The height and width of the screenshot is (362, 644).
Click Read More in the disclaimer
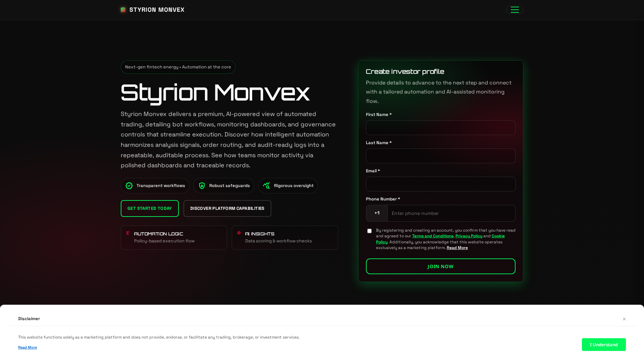point(28,347)
